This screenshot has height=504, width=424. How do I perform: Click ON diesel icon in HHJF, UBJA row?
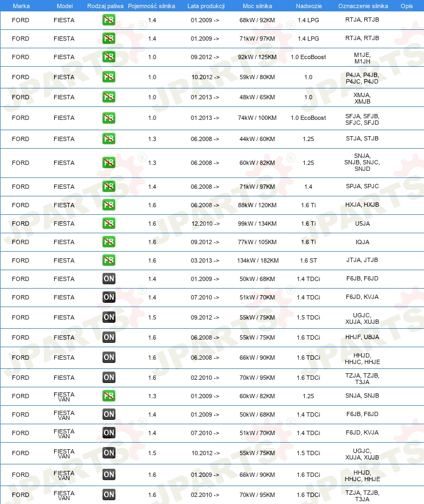tap(109, 337)
